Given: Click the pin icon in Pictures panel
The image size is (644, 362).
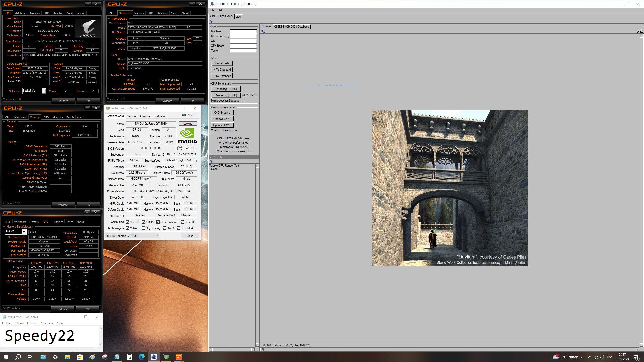Looking at the screenshot, I should click(x=263, y=31).
